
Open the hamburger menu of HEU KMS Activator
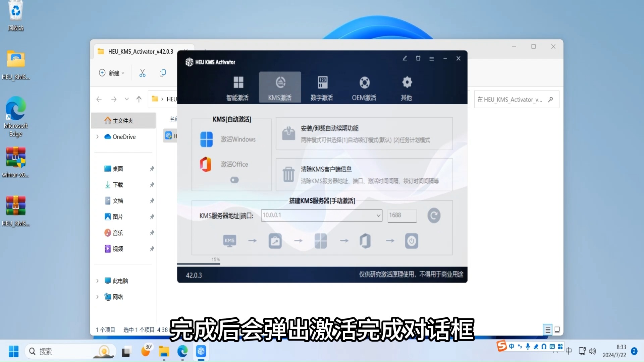pyautogui.click(x=431, y=58)
